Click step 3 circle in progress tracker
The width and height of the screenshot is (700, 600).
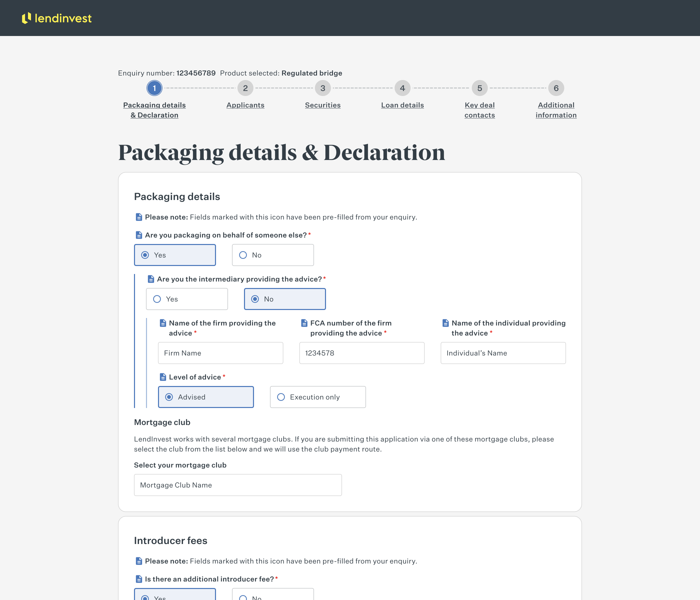[x=323, y=88]
